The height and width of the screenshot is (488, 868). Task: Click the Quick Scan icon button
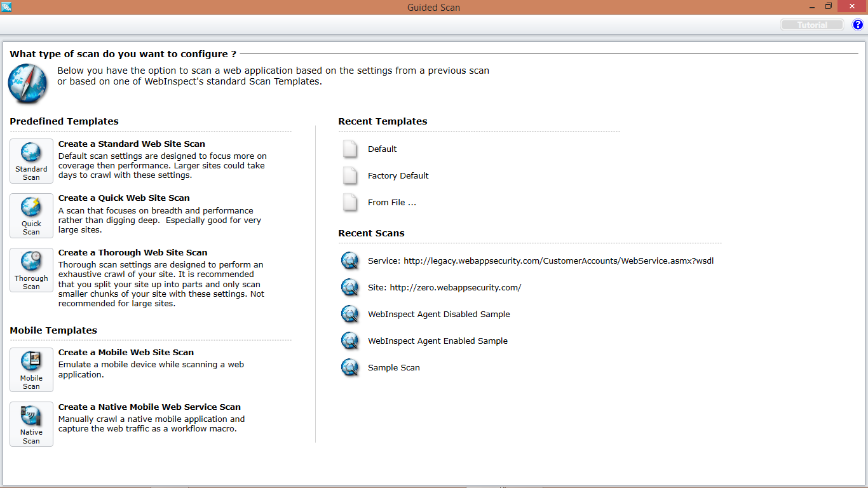click(31, 216)
